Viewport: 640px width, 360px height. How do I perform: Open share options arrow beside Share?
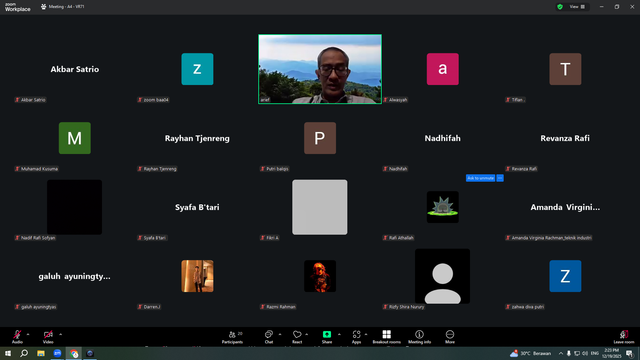click(339, 334)
